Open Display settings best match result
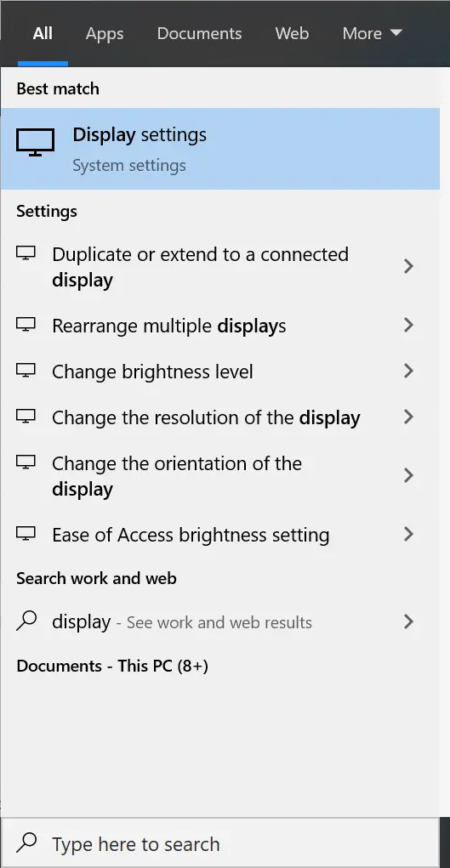Screen dimensions: 450x868 (220, 149)
